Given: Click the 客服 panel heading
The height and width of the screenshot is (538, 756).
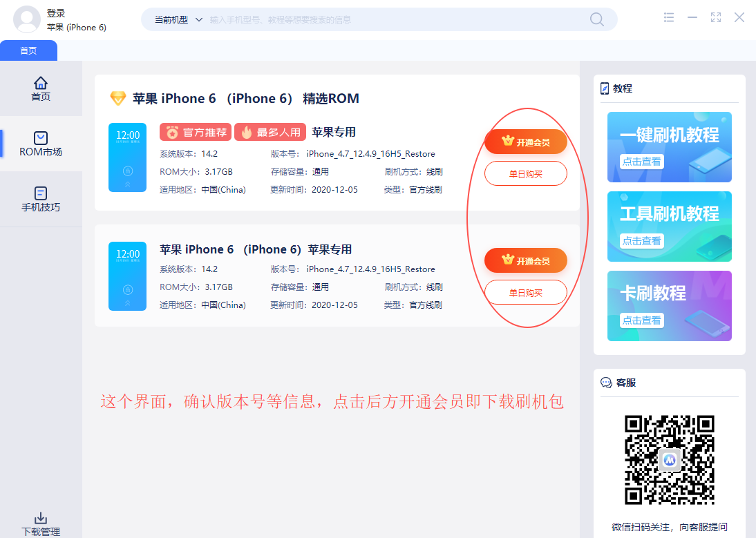Looking at the screenshot, I should pos(626,383).
